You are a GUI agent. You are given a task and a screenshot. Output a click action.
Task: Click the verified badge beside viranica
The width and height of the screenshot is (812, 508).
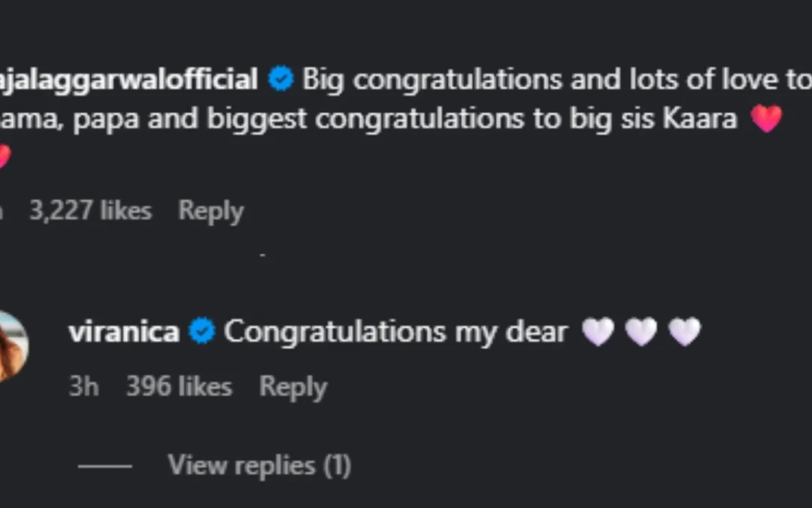[201, 329]
